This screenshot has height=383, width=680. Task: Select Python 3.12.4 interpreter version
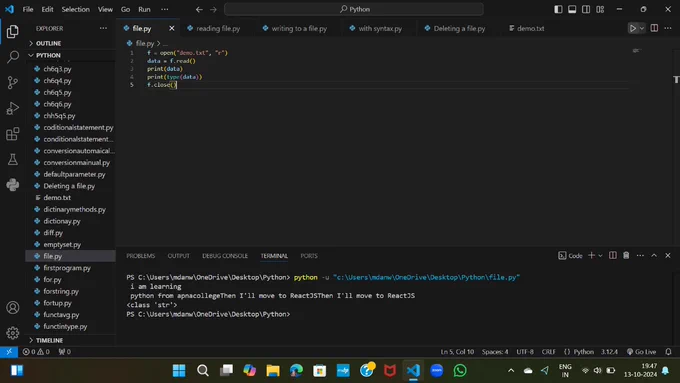609,352
